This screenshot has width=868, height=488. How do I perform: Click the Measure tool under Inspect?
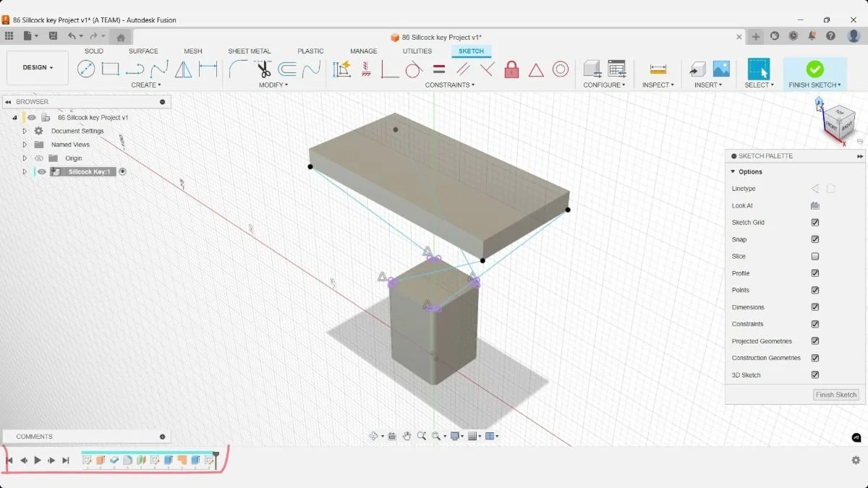(x=658, y=69)
